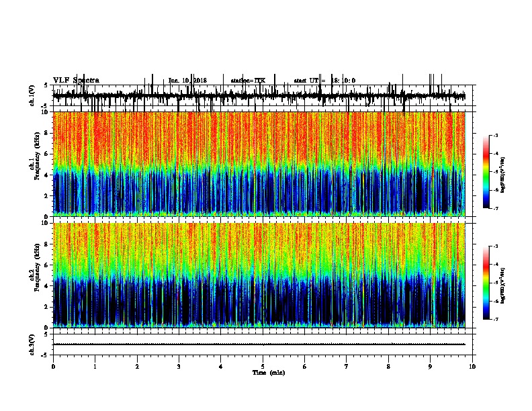Click the "VLF Spectra" plot title

[x=76, y=81]
